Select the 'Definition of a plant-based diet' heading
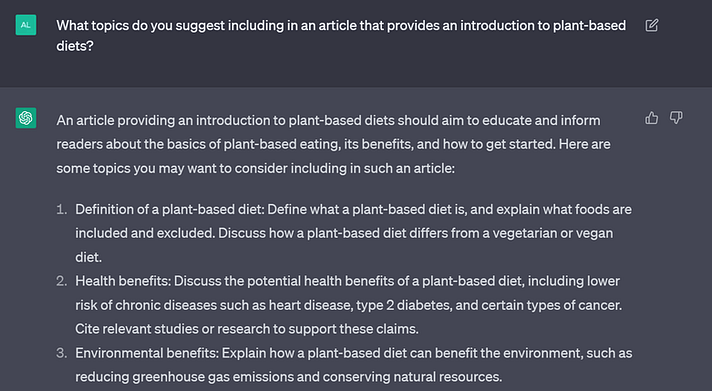 point(169,209)
